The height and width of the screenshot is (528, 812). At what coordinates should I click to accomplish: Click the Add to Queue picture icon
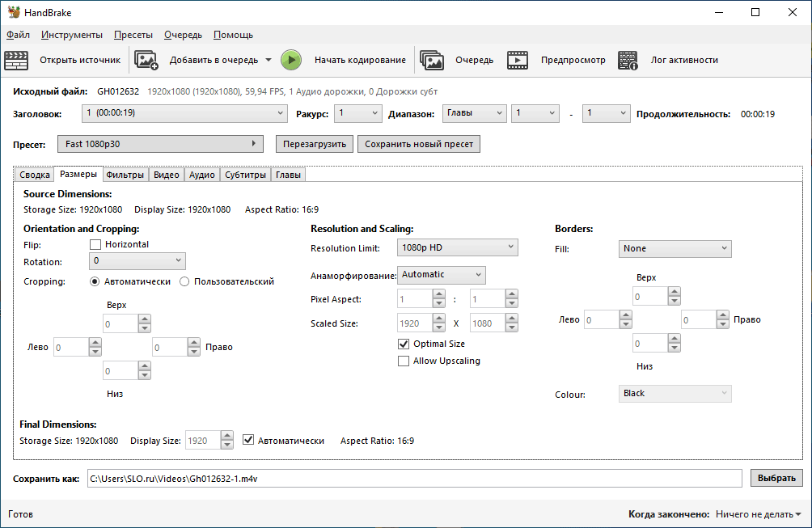146,60
